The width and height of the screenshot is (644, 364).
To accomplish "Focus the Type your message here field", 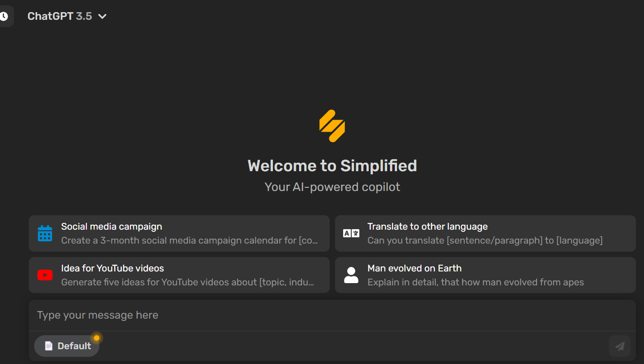I will click(332, 315).
